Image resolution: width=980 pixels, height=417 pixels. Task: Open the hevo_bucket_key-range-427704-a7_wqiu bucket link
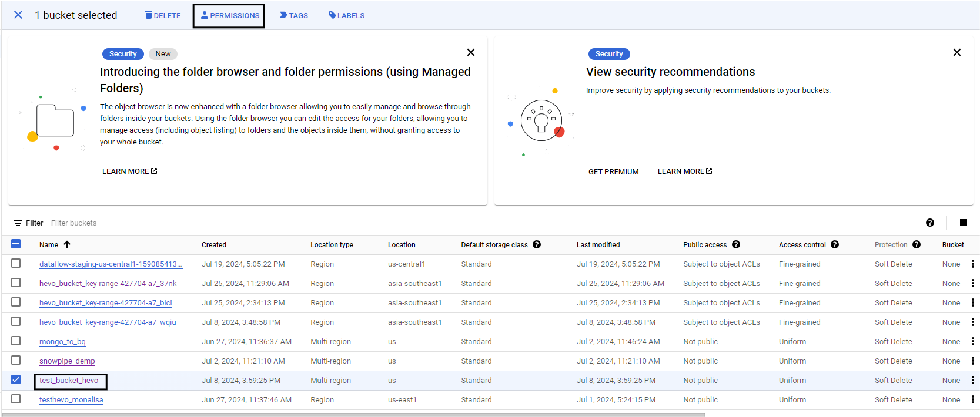(x=108, y=322)
